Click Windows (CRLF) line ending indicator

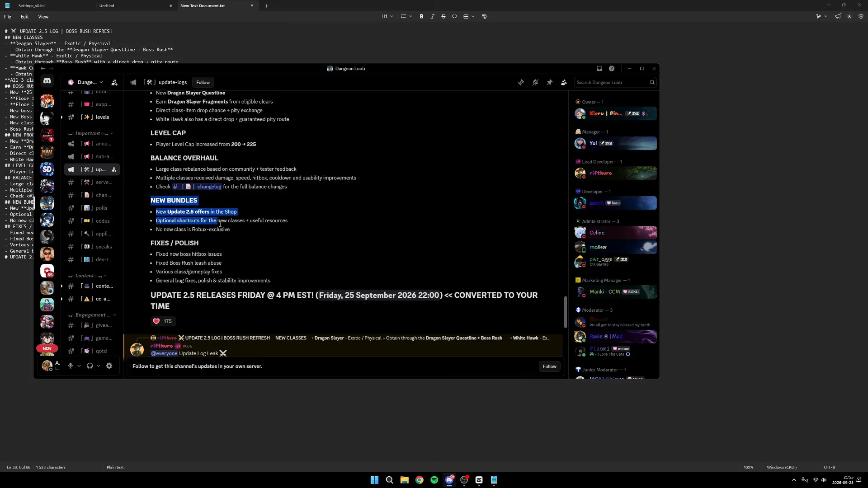click(782, 467)
